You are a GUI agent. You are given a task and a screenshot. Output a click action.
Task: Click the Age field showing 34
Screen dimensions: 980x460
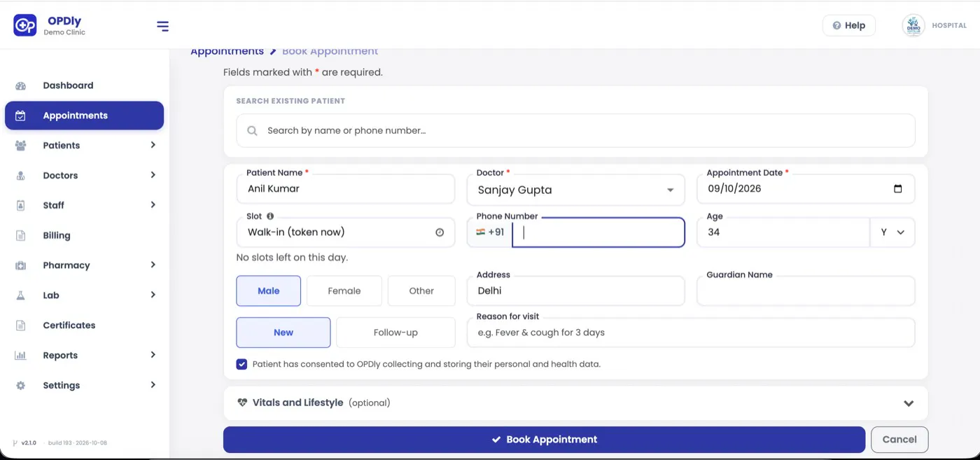click(x=783, y=232)
